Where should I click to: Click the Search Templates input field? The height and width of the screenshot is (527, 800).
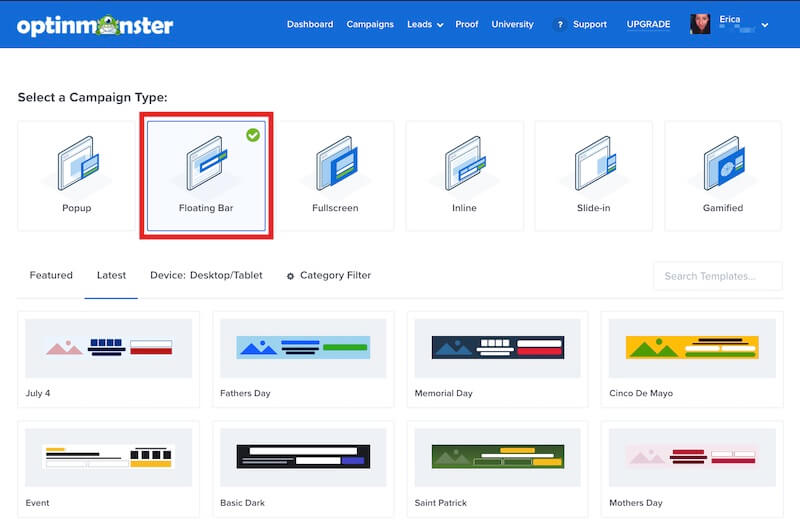click(717, 276)
